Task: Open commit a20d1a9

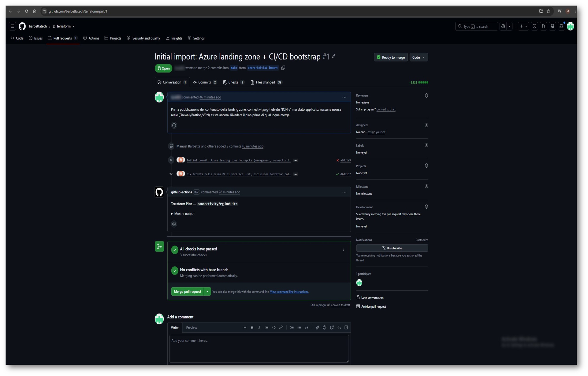Action: (x=345, y=161)
